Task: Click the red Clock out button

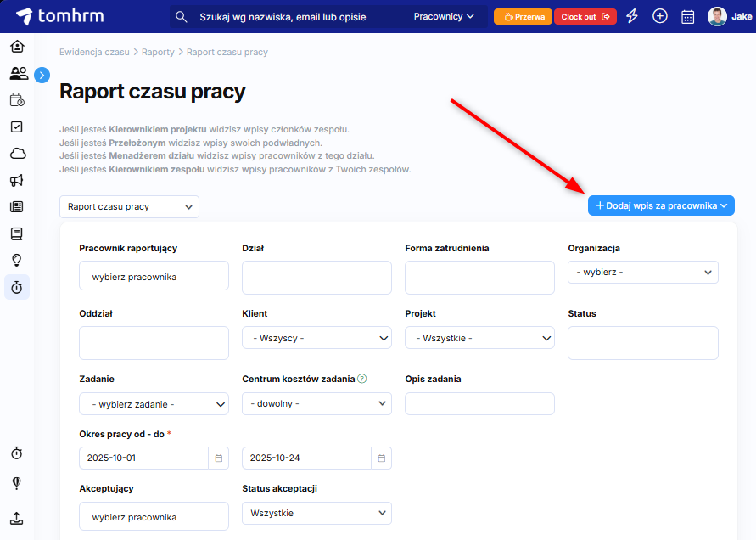Action: pos(585,16)
